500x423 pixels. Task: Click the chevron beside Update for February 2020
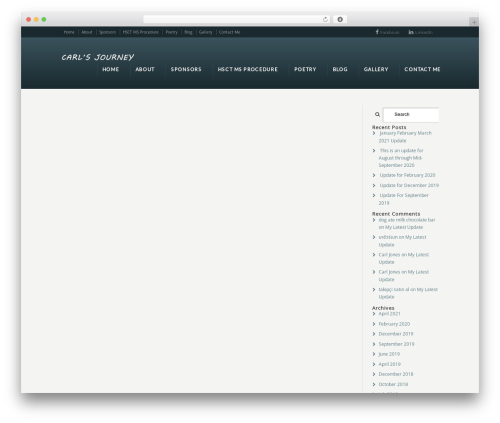[x=374, y=175]
